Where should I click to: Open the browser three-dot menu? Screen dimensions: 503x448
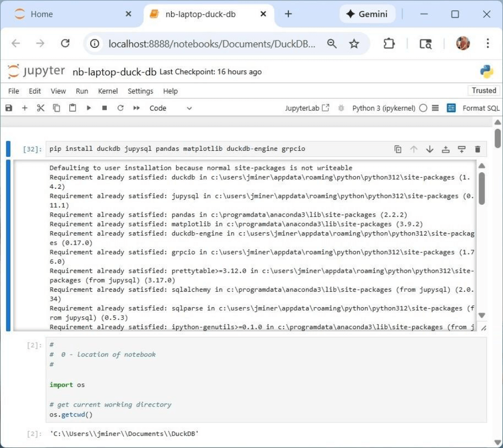coord(488,43)
